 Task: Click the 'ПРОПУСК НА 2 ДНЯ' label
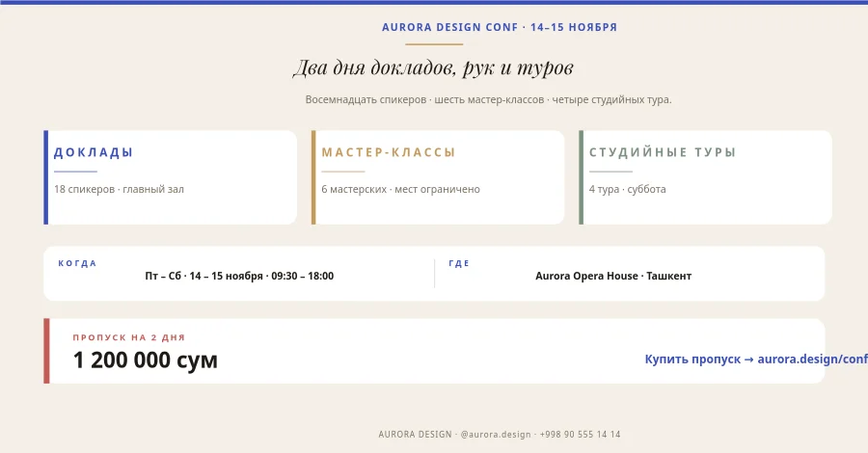pyautogui.click(x=129, y=337)
